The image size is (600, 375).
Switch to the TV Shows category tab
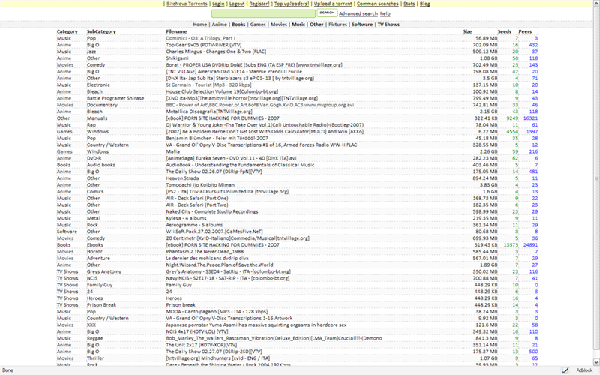tap(388, 24)
